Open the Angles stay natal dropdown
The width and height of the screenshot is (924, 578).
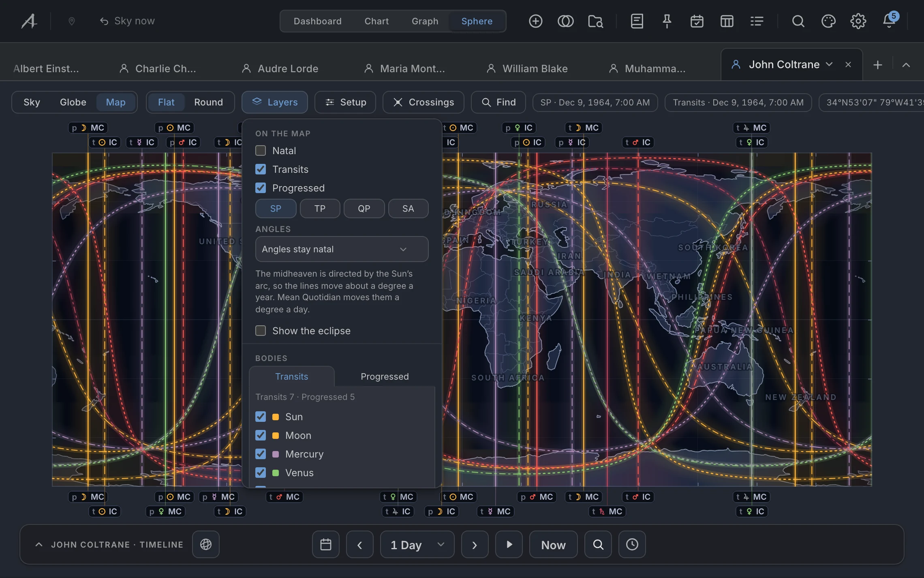click(x=342, y=249)
